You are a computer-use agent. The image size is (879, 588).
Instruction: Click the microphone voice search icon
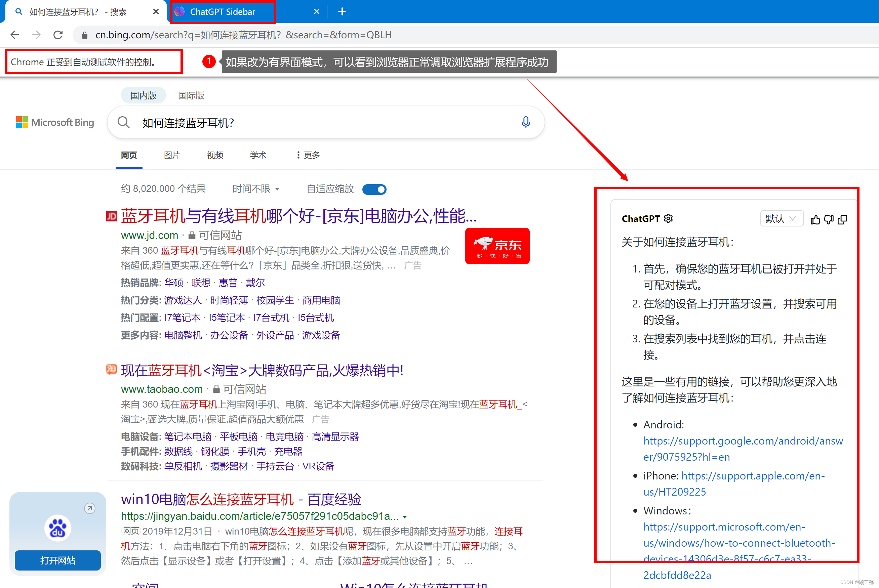[x=526, y=122]
